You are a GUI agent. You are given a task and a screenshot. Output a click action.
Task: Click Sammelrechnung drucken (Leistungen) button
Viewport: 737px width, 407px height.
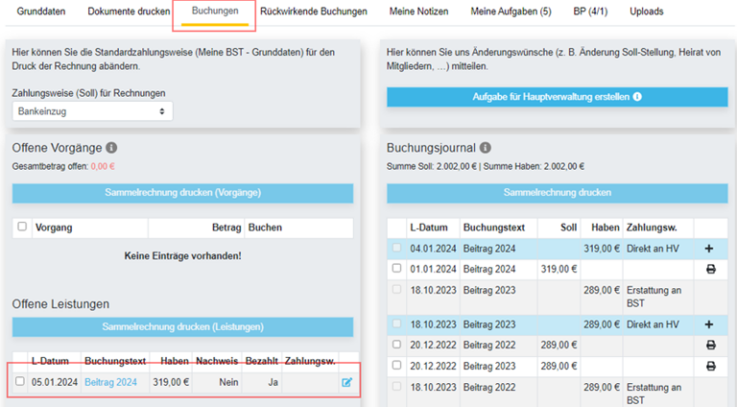pos(183,327)
